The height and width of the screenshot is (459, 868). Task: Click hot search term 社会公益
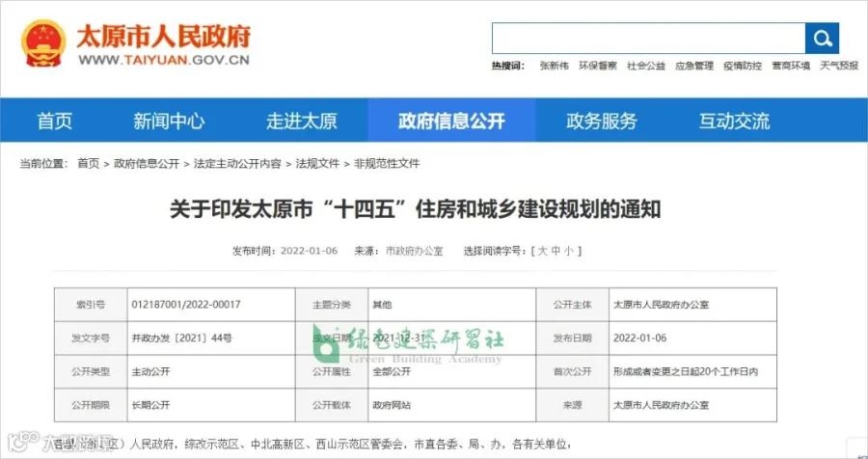[646, 66]
